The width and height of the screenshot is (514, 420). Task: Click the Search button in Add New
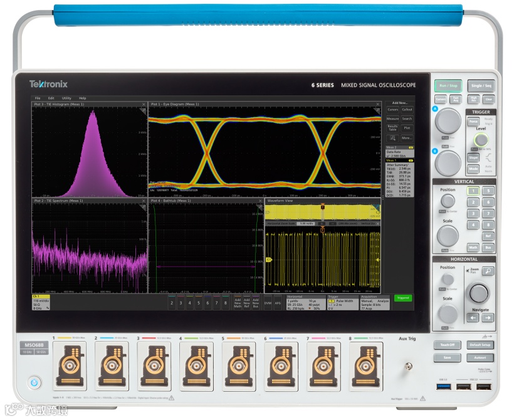coord(407,118)
